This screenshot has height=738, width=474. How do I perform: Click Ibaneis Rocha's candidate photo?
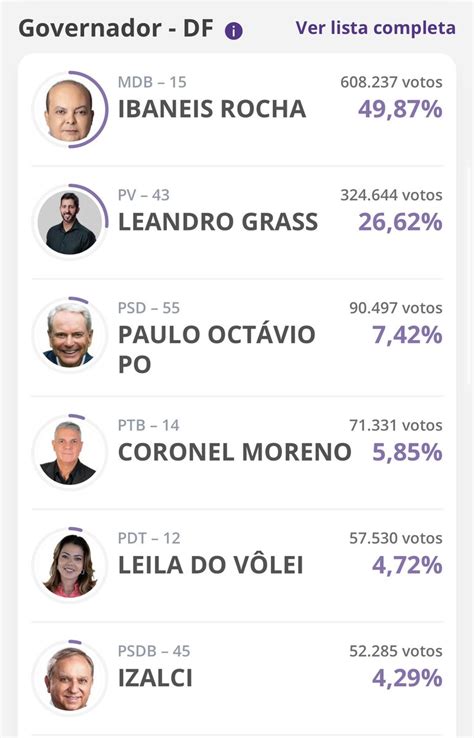point(70,110)
